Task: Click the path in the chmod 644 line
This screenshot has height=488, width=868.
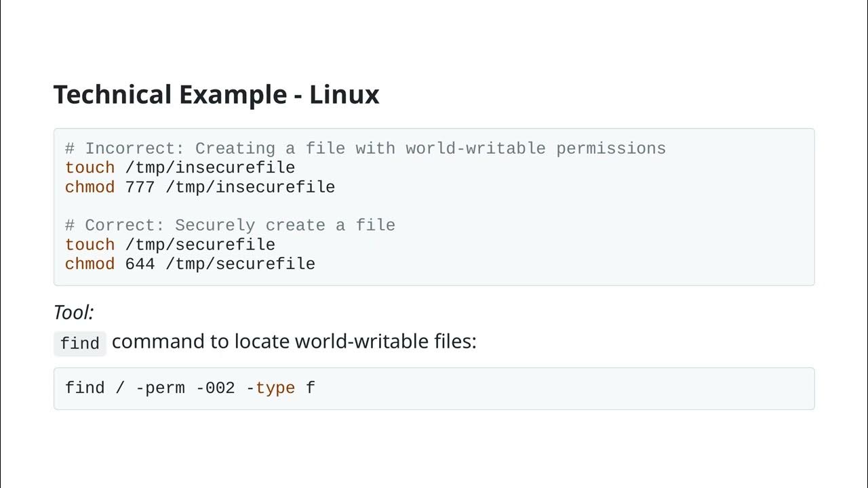Action: click(x=240, y=264)
